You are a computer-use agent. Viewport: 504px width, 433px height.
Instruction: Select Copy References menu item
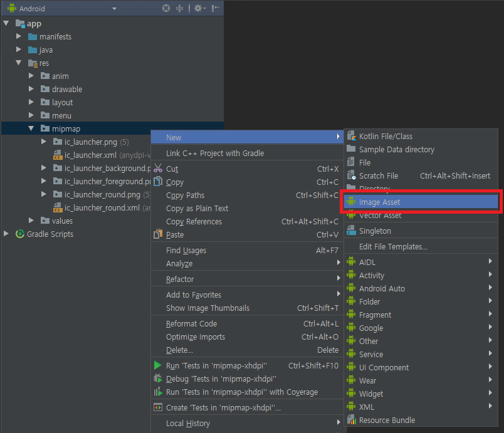[247, 222]
